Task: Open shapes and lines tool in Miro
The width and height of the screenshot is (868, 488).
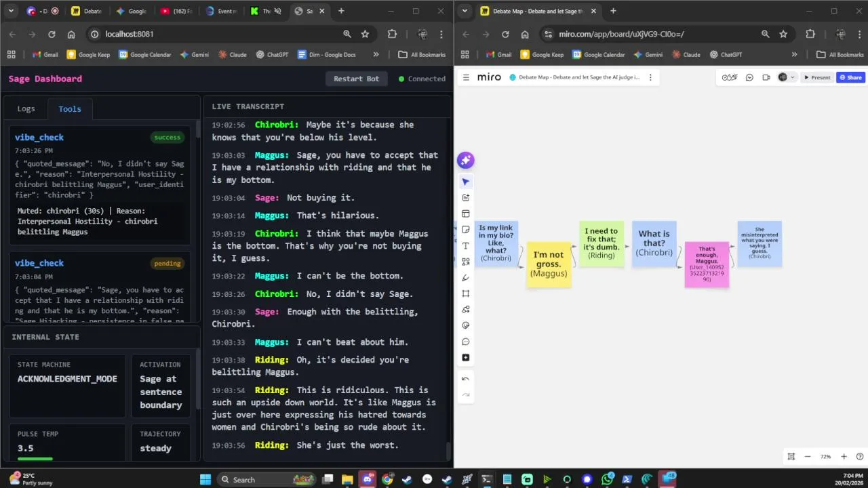Action: (465, 262)
